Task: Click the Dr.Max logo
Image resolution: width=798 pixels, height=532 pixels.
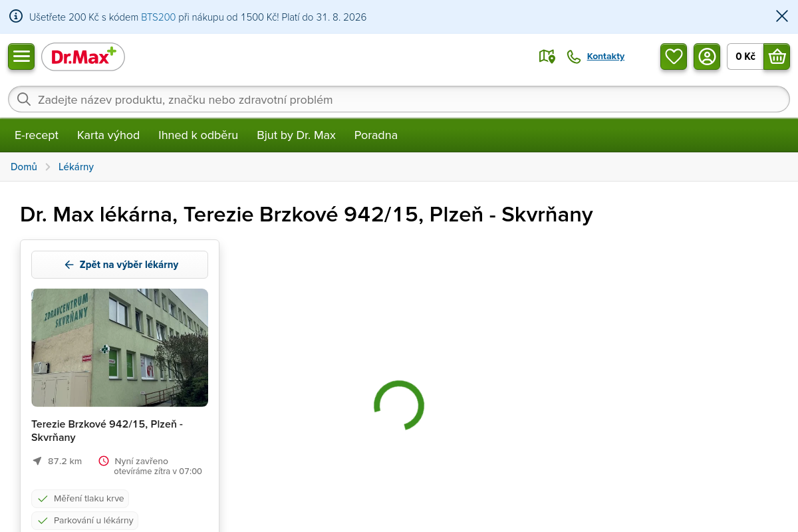Action: coord(83,57)
